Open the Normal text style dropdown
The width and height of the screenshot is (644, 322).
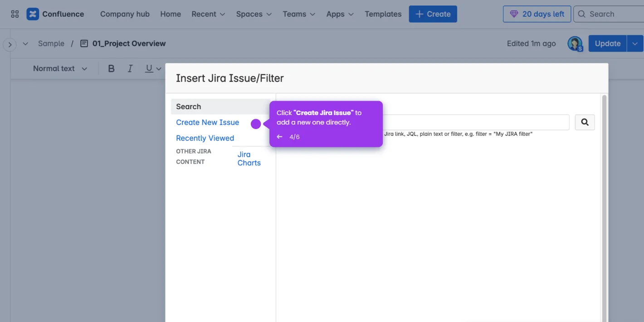click(60, 68)
